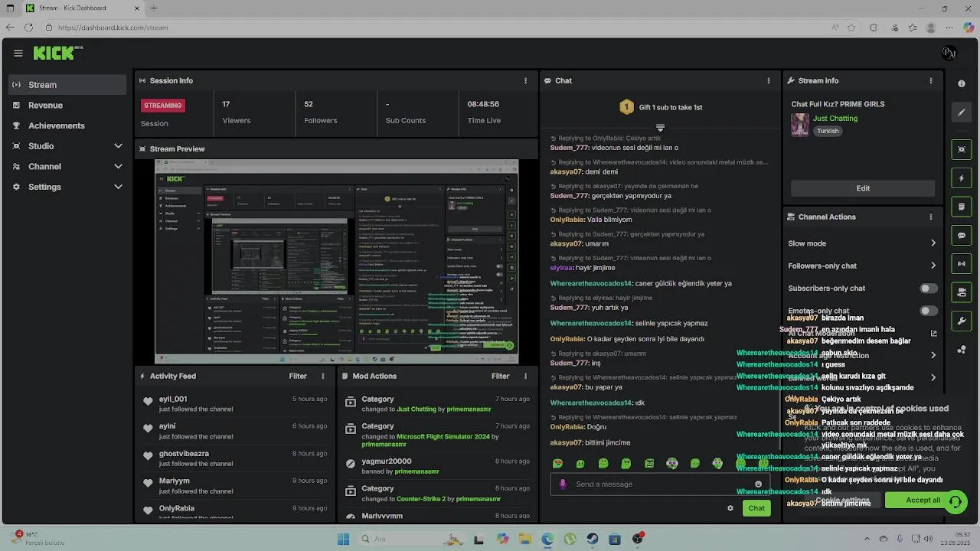
Task: Expand the collapsed pinned gift banner in chat
Action: click(660, 128)
